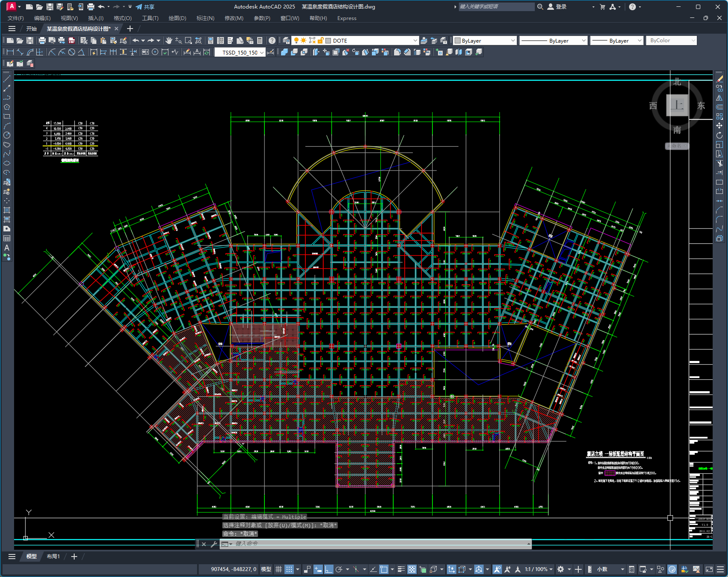Expand the DOTE layer dropdown

click(415, 40)
